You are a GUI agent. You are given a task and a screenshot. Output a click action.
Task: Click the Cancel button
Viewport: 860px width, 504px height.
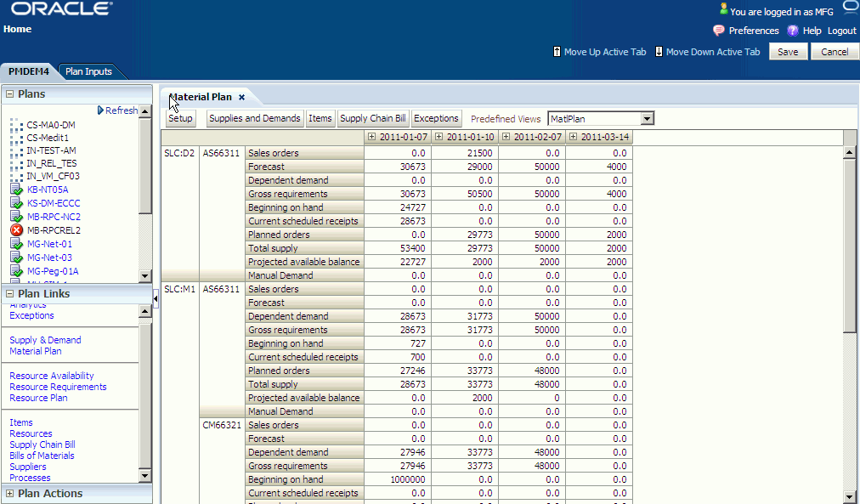(835, 52)
